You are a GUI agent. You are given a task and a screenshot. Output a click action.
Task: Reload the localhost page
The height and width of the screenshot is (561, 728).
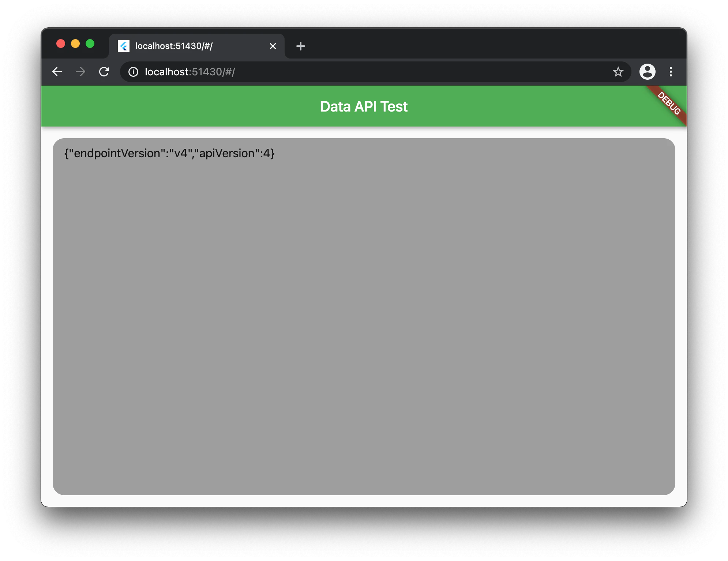click(104, 72)
